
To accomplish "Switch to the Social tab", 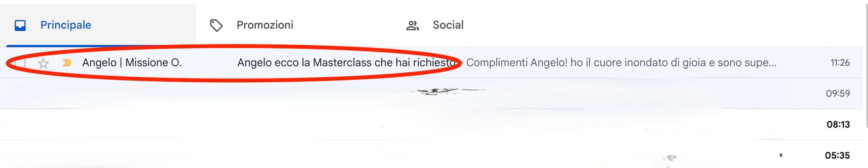I will point(448,25).
